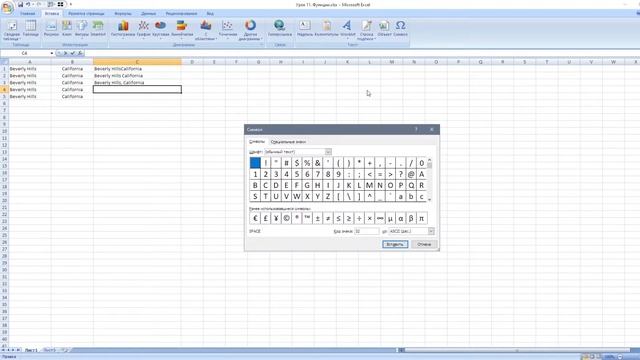Insert a Hyperlink (Гиперссылка)
640x360 pixels.
click(x=280, y=29)
